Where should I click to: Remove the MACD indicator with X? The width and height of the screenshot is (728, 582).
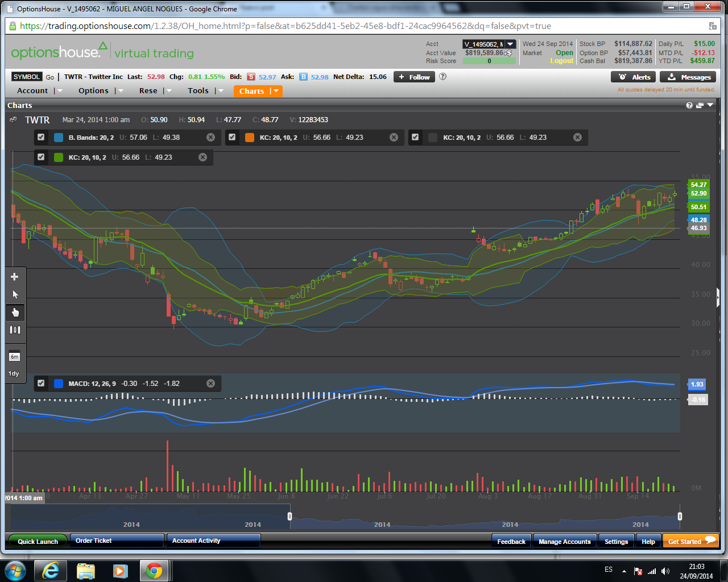tap(210, 384)
